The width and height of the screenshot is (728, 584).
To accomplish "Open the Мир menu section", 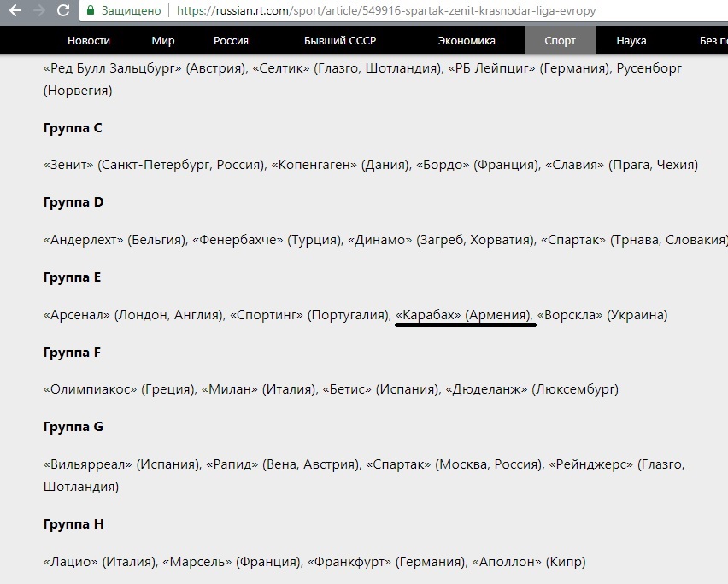I will click(x=163, y=41).
